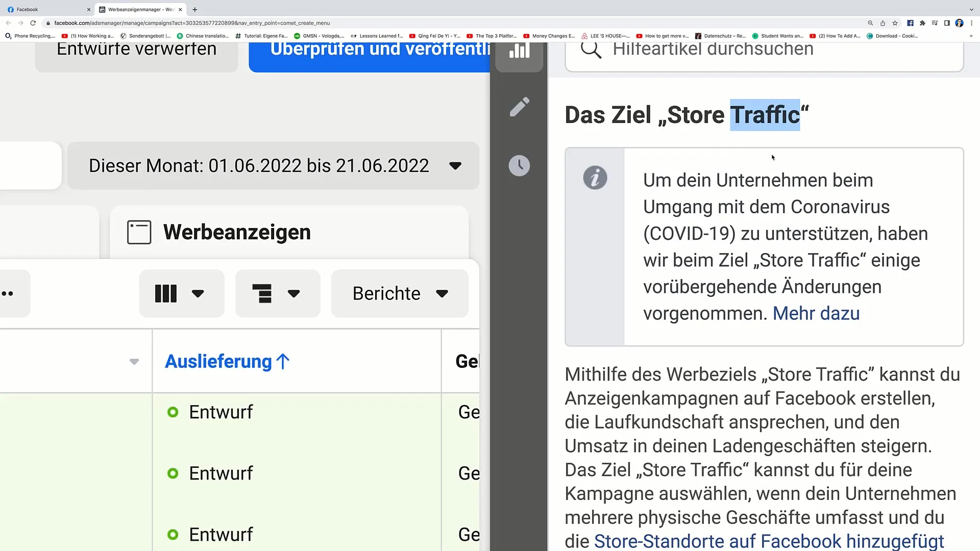Bookmark this page with the star
The width and height of the screenshot is (980, 551).
click(895, 23)
